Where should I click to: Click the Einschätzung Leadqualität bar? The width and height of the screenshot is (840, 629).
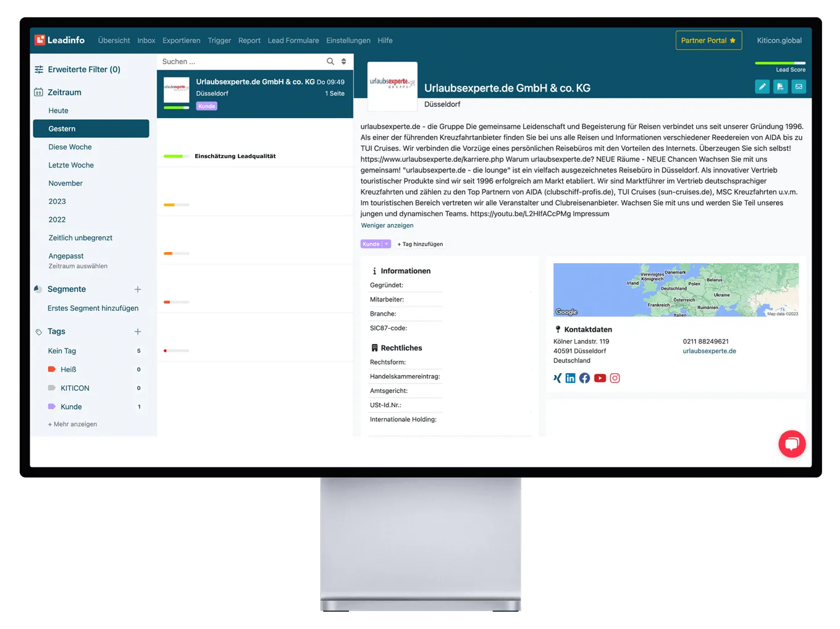click(177, 156)
